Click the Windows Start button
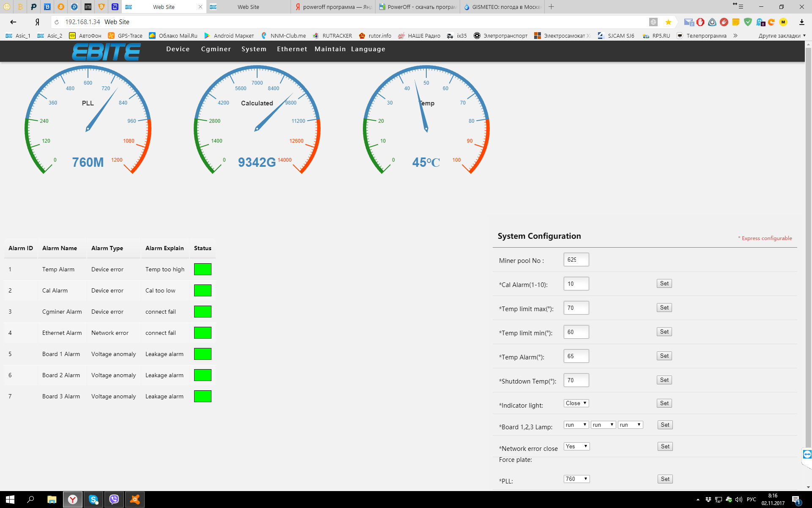812x508 pixels. [x=10, y=500]
